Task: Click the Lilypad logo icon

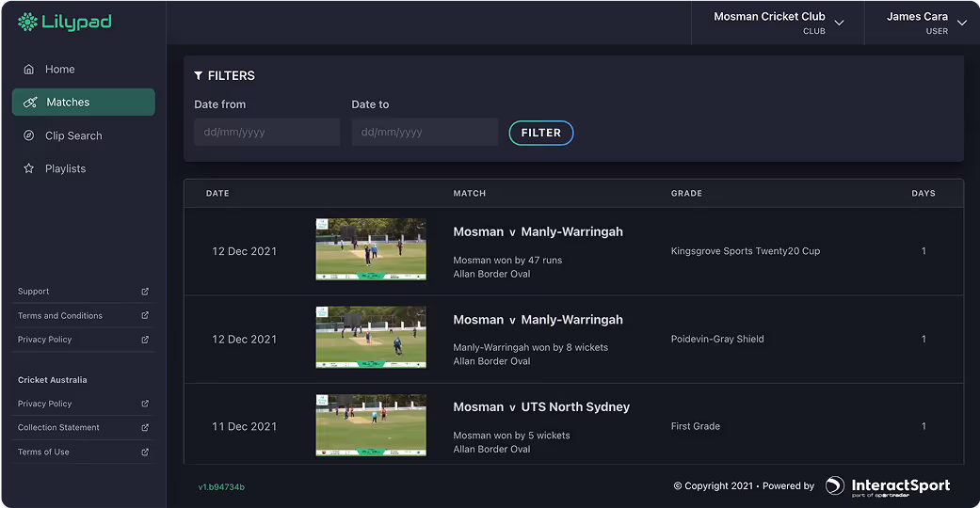Action: (28, 22)
